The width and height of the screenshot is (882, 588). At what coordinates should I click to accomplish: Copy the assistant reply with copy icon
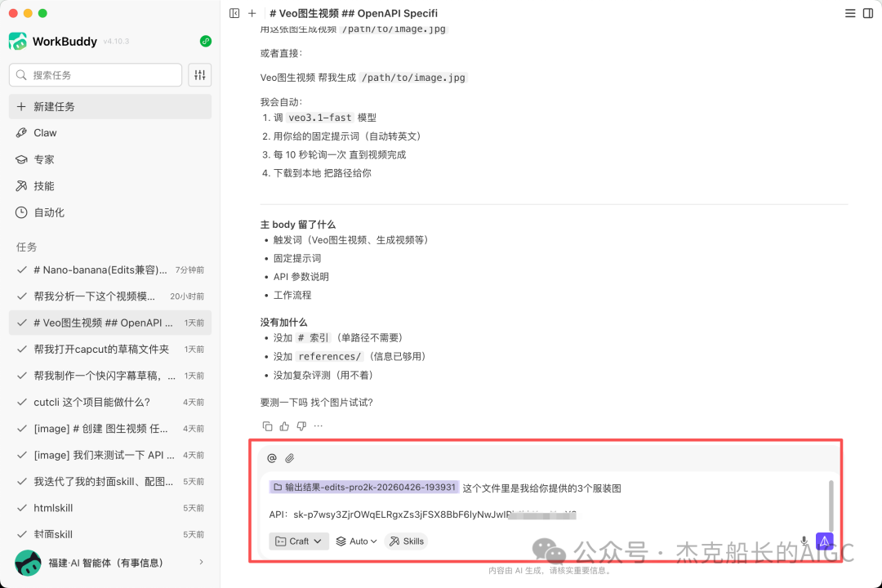267,426
